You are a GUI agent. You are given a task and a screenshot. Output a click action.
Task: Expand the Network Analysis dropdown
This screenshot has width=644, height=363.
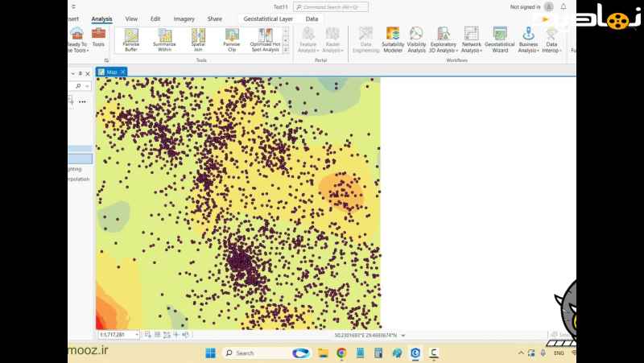click(x=472, y=39)
